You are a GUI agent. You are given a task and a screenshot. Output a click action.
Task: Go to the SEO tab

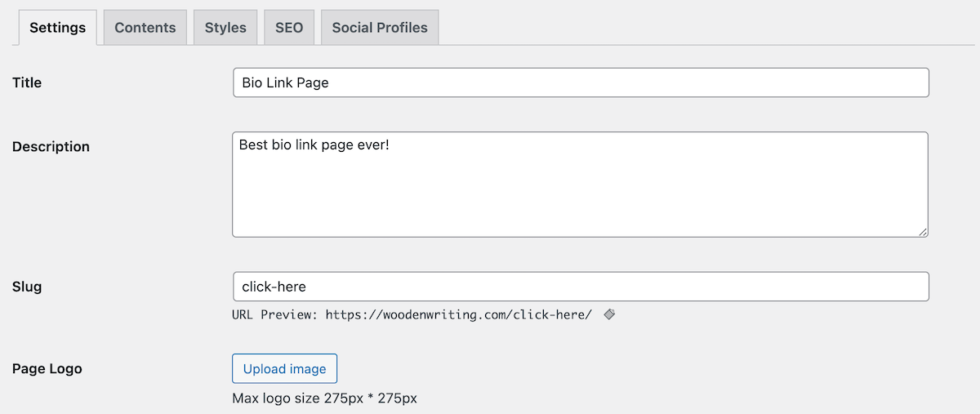pos(289,28)
